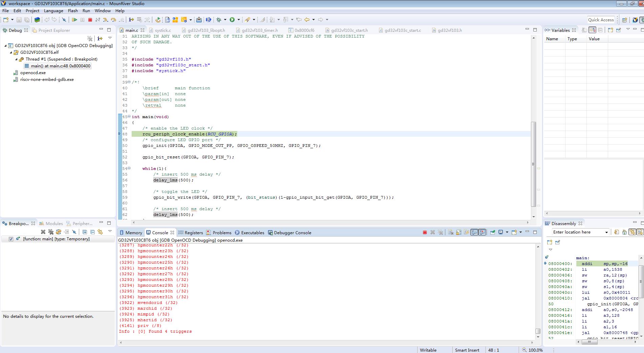
Task: Click the editor vertical scrollbar thumb
Action: (534, 164)
